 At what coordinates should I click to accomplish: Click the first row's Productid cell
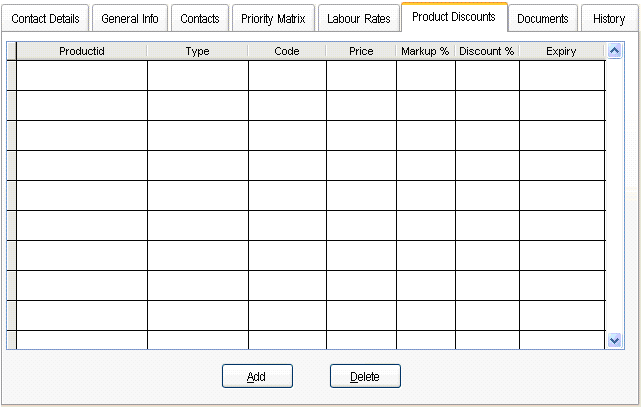[x=82, y=75]
